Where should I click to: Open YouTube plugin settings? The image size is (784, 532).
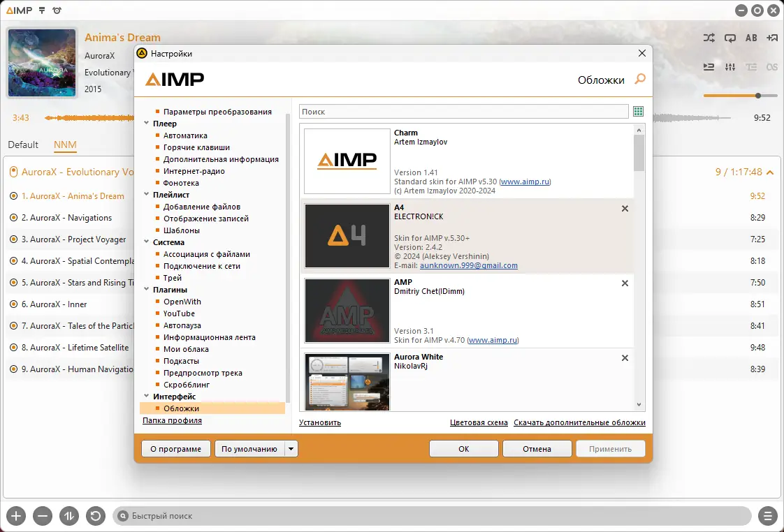(178, 313)
